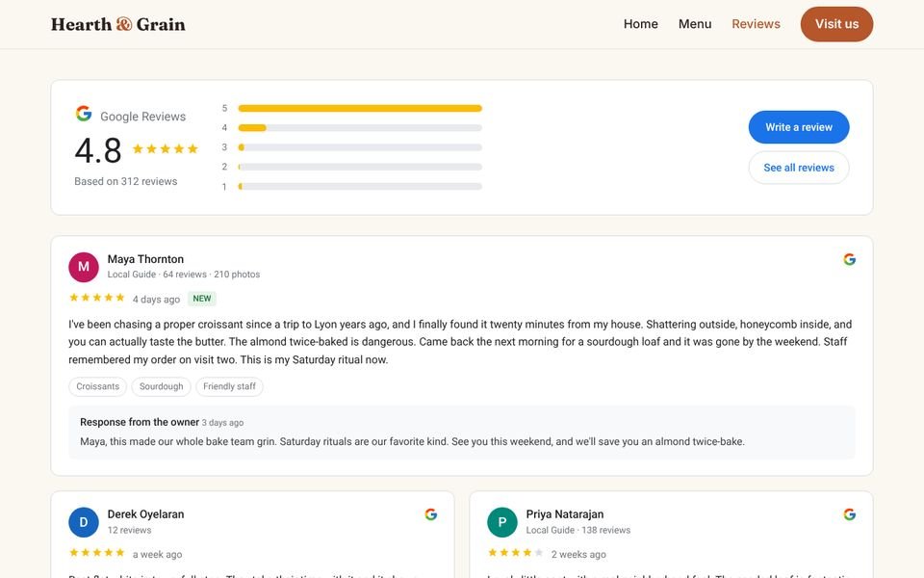This screenshot has width=924, height=578.
Task: Click 'Local Guide · 138 reviews' text
Action: [578, 530]
